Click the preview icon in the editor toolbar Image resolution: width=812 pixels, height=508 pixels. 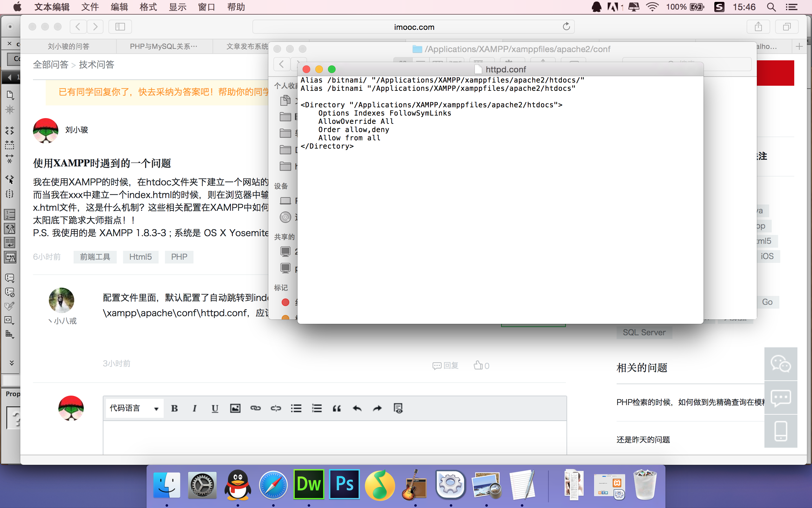pyautogui.click(x=398, y=408)
